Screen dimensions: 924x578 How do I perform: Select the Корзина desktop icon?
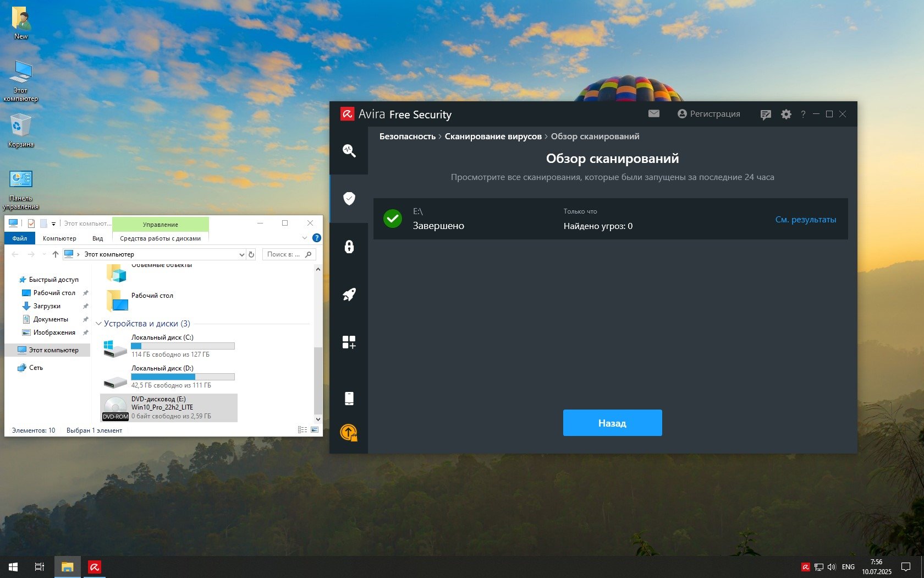point(21,130)
